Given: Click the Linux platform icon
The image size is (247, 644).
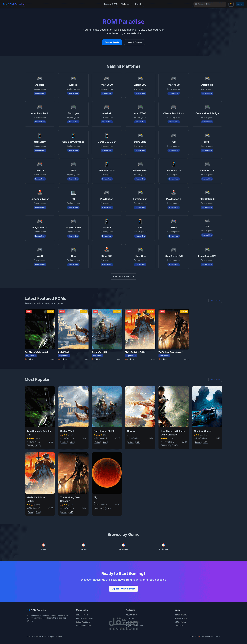Looking at the screenshot, I should point(207,136).
